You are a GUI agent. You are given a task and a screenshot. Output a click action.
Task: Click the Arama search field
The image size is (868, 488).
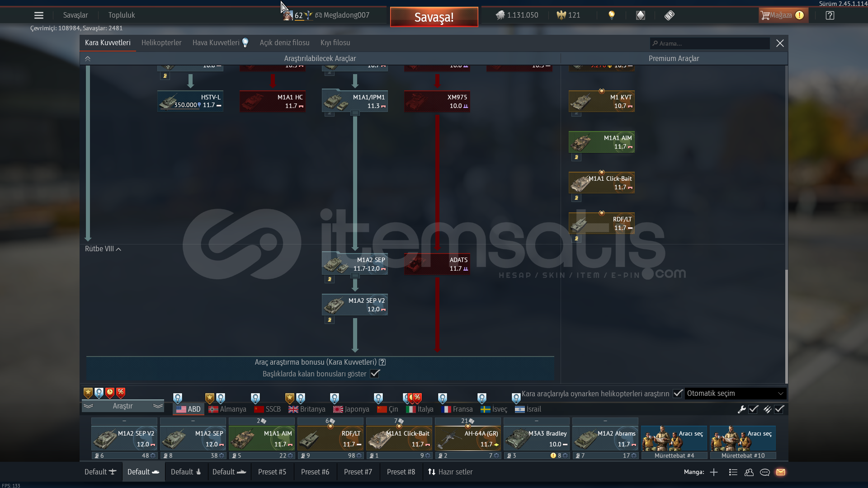tap(710, 43)
